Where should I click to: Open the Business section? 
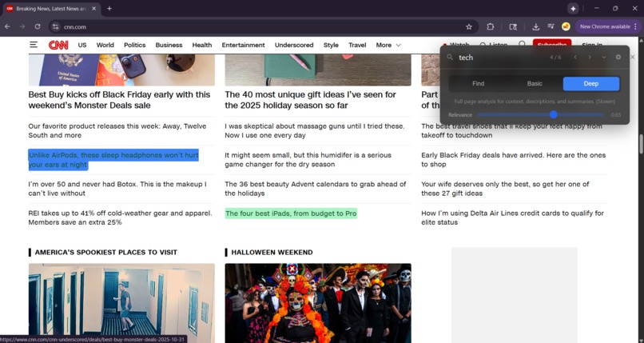click(x=169, y=46)
